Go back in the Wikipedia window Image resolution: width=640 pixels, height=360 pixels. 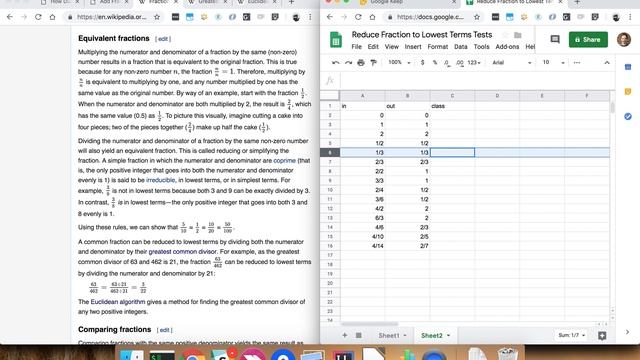tap(10, 17)
